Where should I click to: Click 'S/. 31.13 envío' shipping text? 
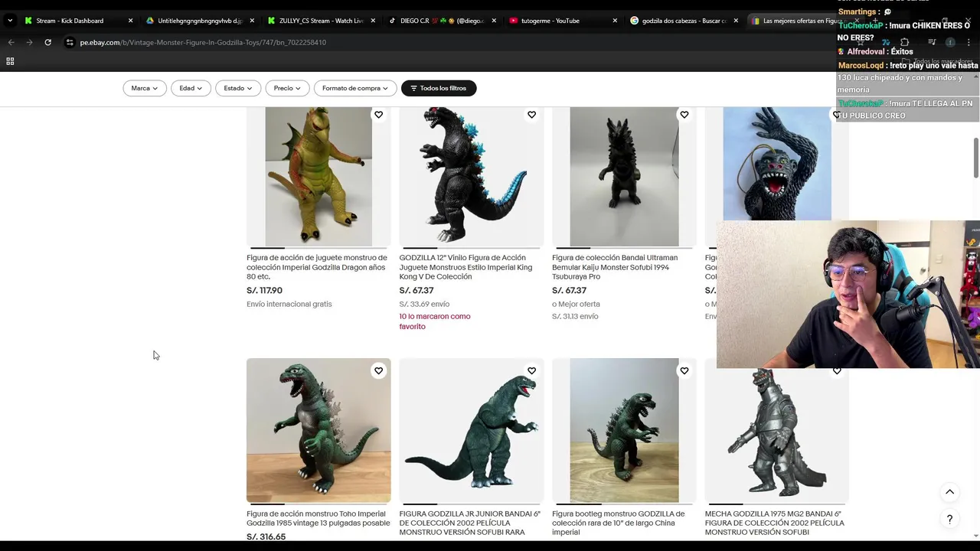click(x=575, y=316)
